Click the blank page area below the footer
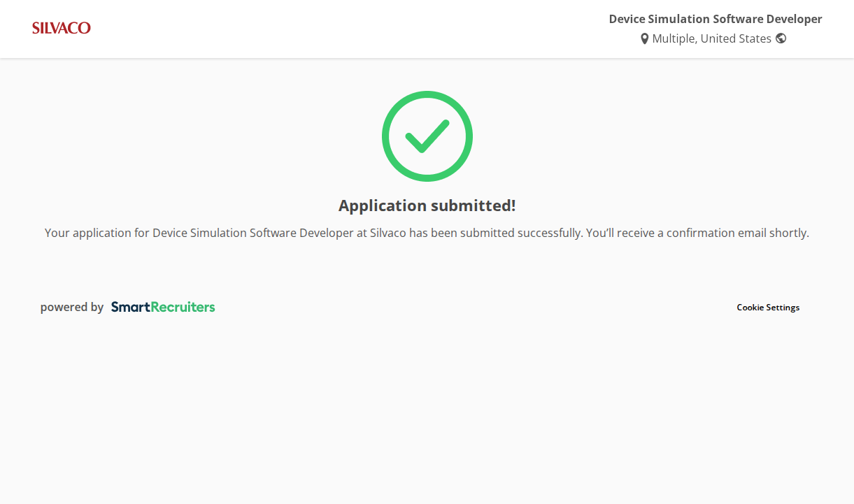This screenshot has height=504, width=854. [x=427, y=419]
